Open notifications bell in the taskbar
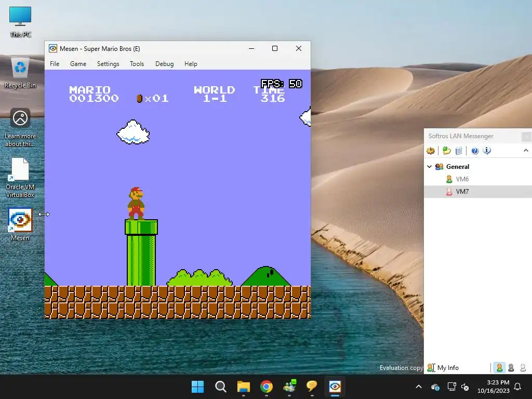 click(518, 387)
